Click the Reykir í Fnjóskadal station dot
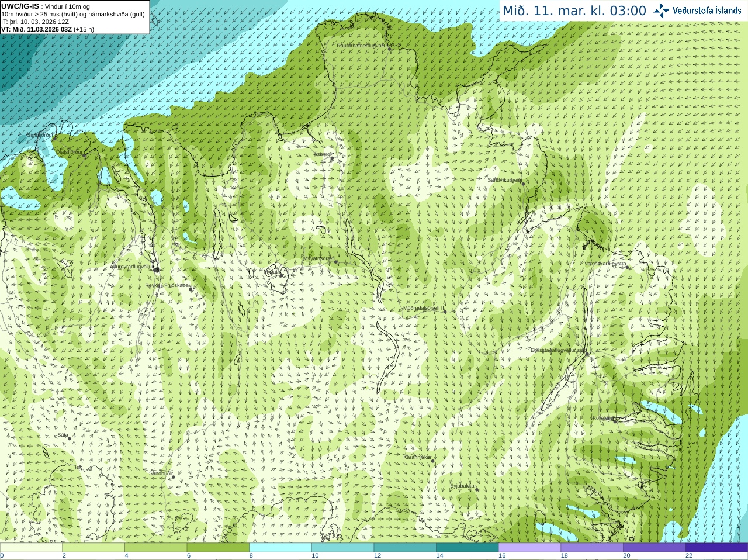 [191, 289]
